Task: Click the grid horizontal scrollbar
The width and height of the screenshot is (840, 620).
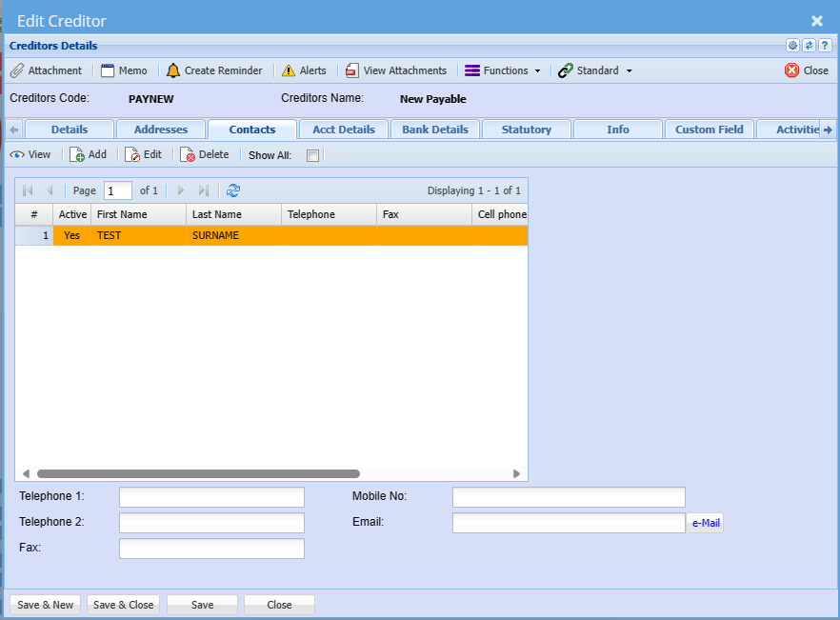Action: pyautogui.click(x=198, y=473)
